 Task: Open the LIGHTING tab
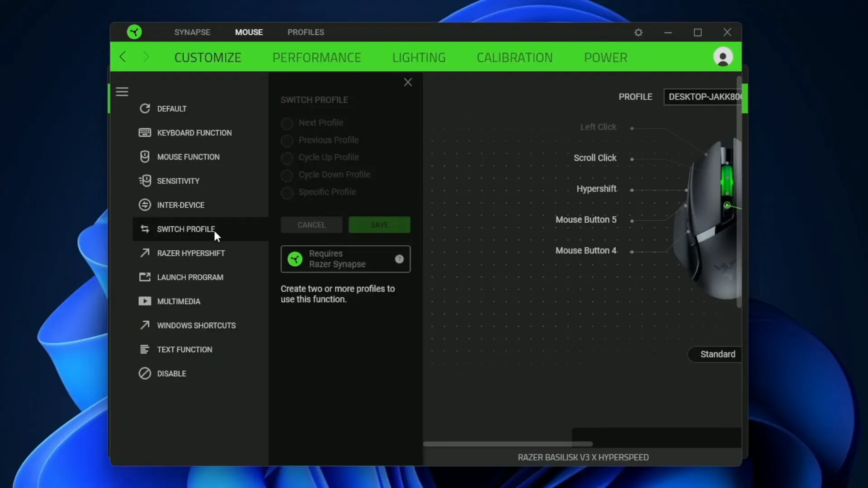click(x=419, y=57)
